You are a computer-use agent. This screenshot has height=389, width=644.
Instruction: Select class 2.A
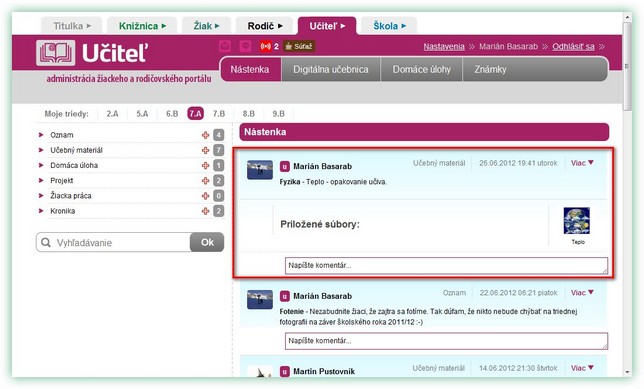(112, 114)
